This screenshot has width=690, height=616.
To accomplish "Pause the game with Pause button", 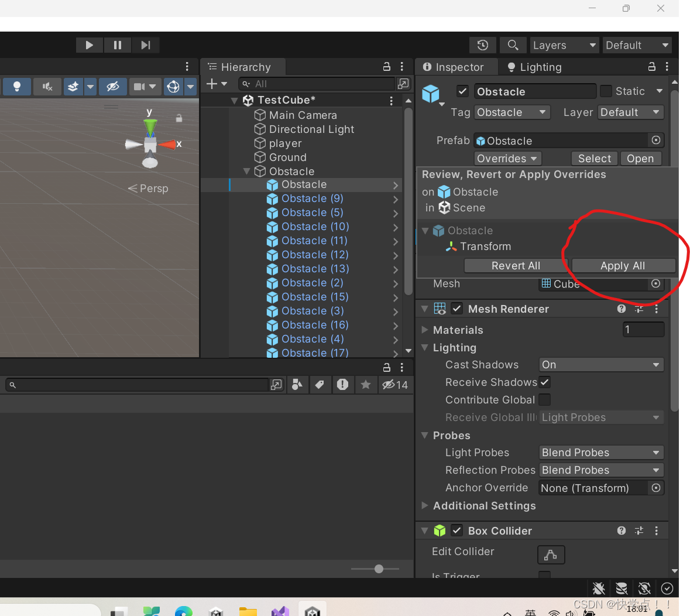I will [x=118, y=45].
